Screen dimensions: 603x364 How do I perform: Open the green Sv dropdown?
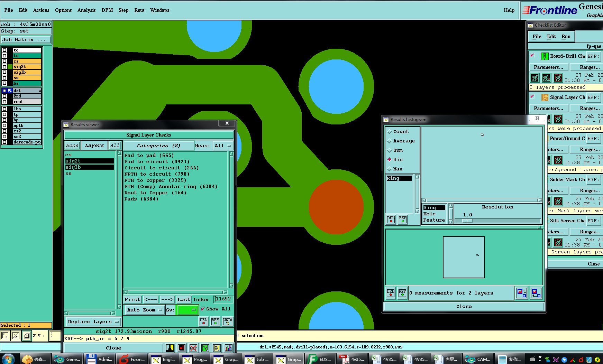(x=187, y=310)
